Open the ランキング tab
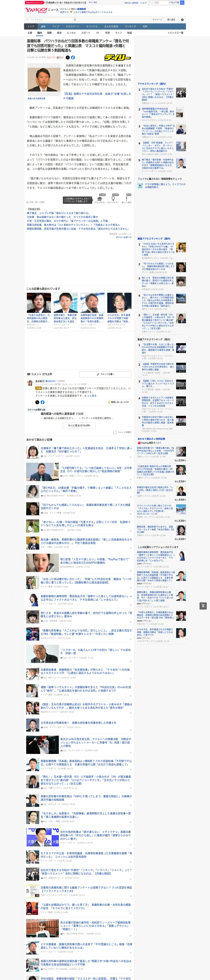Image resolution: width=210 pixels, height=980 pixels. (x=130, y=26)
